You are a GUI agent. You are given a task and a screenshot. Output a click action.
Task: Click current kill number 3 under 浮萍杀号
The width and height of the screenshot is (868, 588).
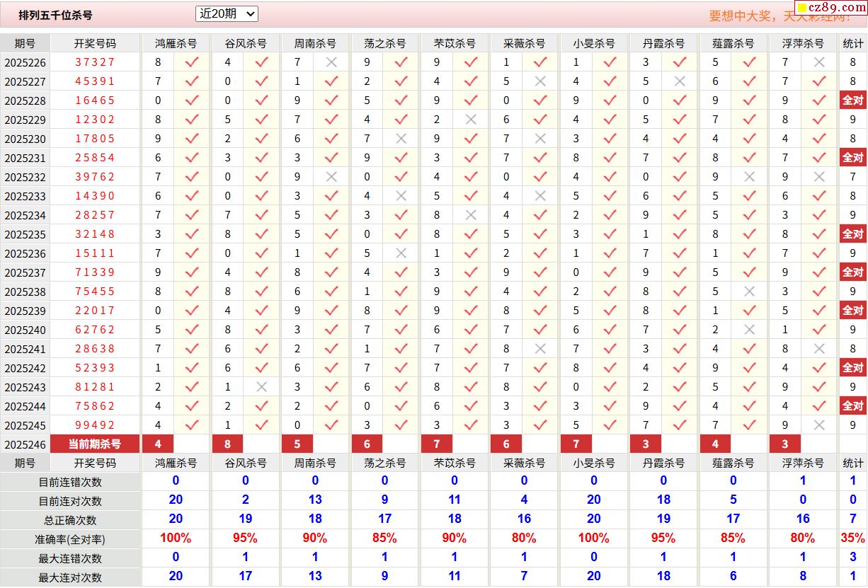[x=785, y=444]
